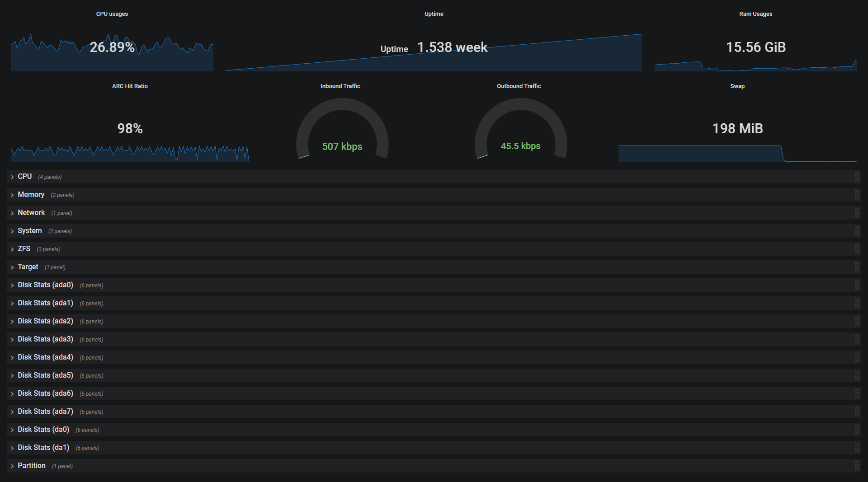
Task: Expand the CPU row chevron
Action: coord(12,177)
